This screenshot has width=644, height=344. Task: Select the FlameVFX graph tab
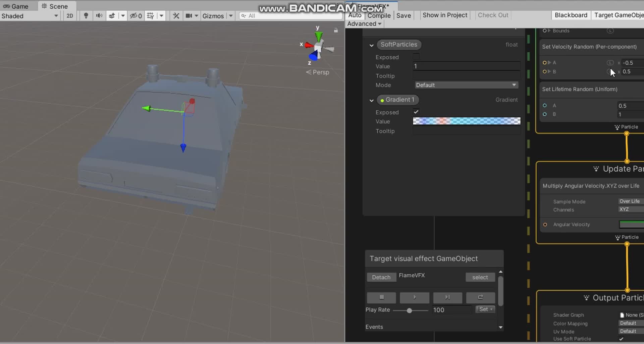pos(372,6)
